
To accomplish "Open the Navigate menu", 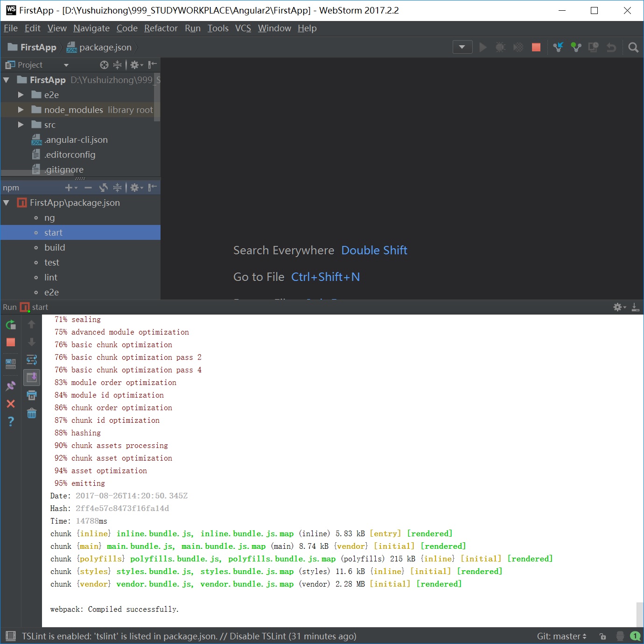I will pos(91,28).
